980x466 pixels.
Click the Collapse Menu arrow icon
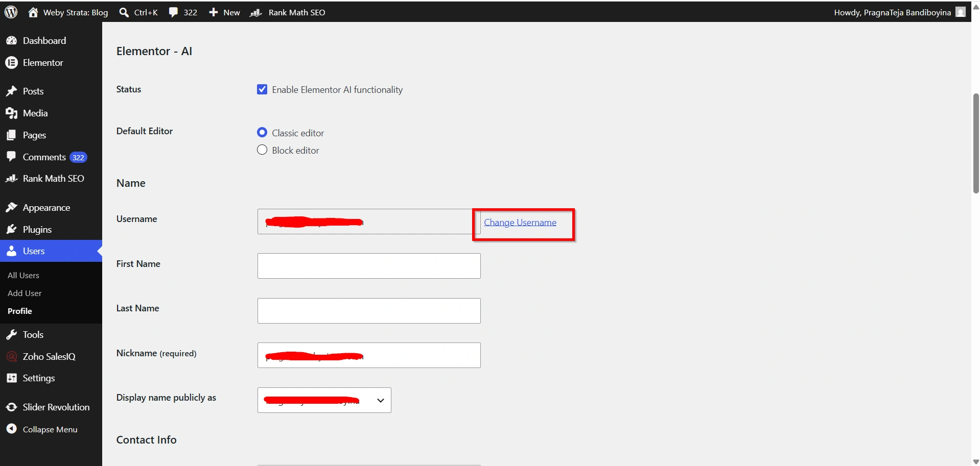[11, 429]
